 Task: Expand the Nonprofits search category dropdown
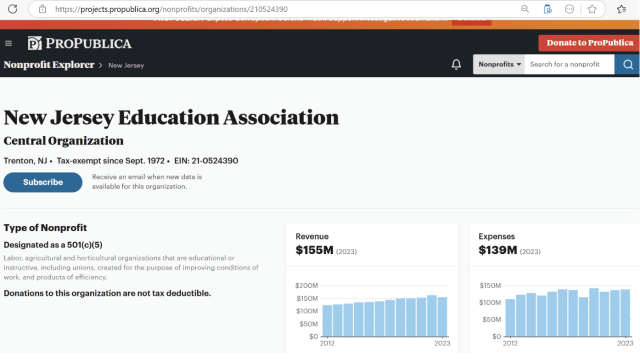(x=499, y=64)
